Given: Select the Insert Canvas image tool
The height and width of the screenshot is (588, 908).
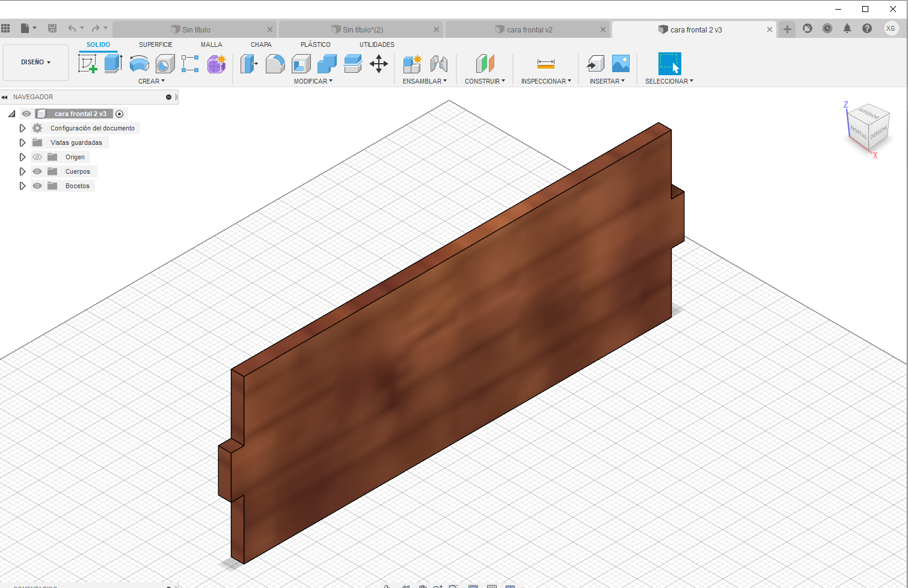Looking at the screenshot, I should click(621, 63).
